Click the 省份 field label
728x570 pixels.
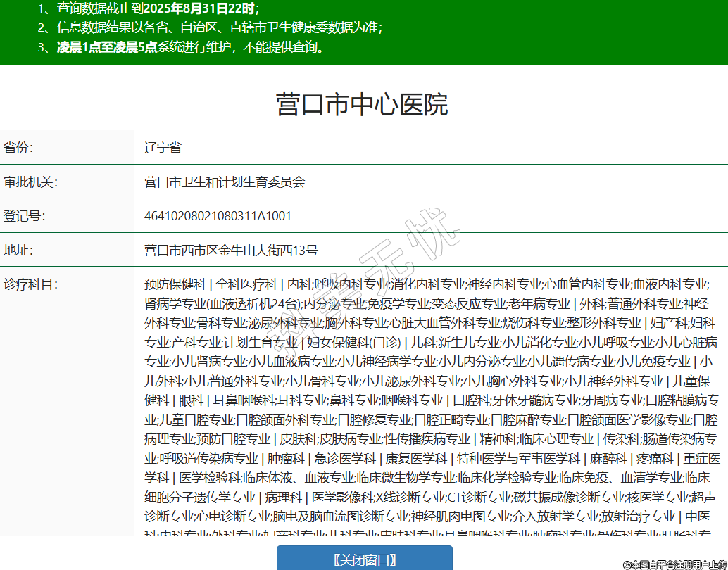coord(19,148)
